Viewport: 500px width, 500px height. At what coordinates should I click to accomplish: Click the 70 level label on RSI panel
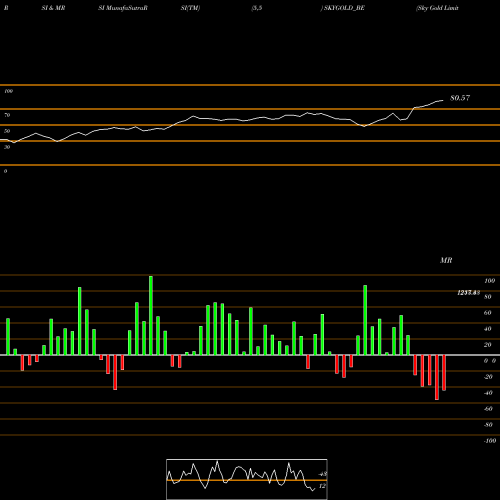[7, 115]
